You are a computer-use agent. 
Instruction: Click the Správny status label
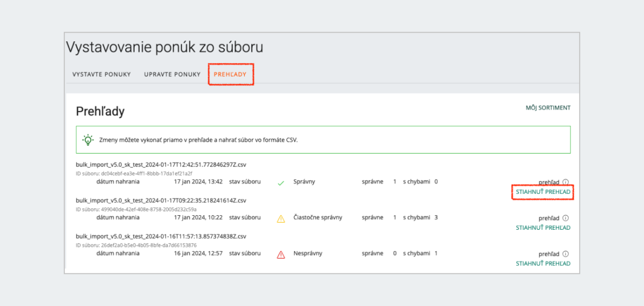[x=304, y=181]
